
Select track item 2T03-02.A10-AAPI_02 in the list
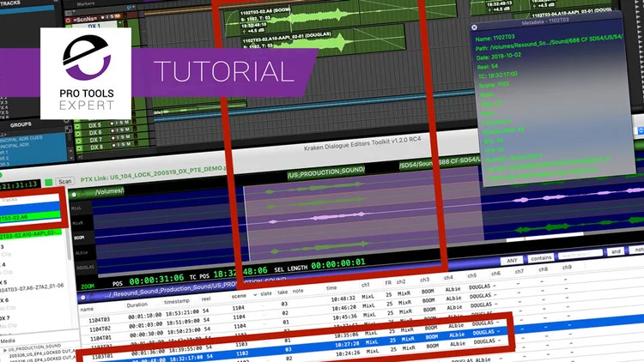[x=30, y=235]
